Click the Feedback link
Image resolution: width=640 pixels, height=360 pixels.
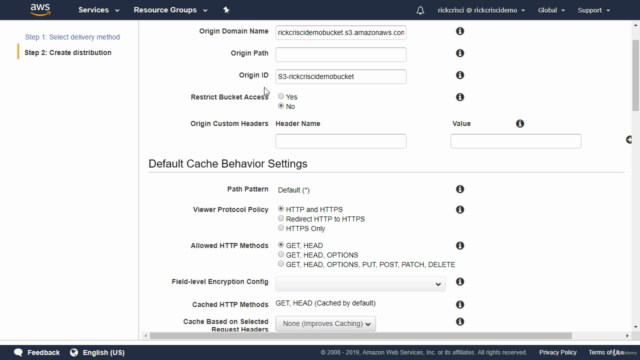[43, 353]
